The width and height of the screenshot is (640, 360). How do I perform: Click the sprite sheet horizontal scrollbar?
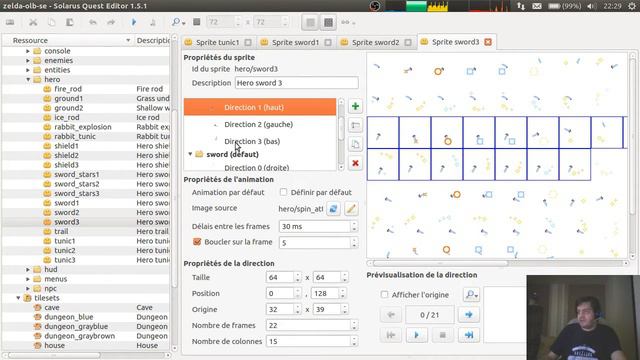click(440, 263)
